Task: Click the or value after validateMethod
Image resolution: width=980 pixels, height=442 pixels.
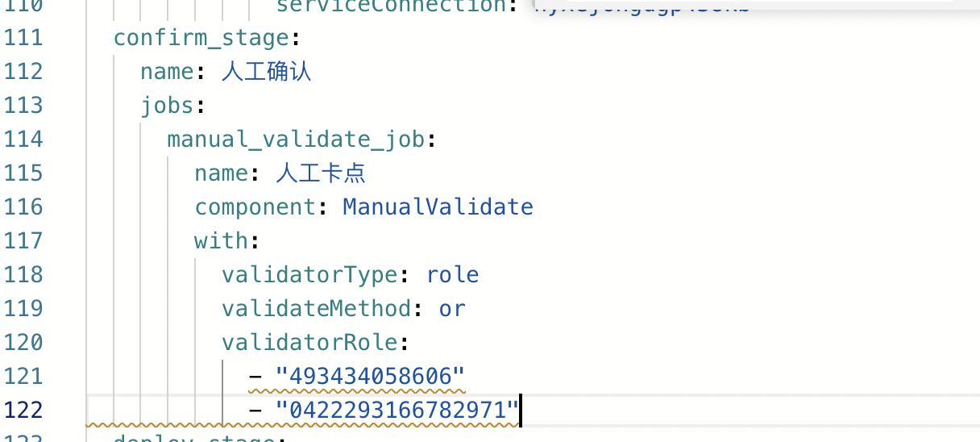Action: pos(452,309)
